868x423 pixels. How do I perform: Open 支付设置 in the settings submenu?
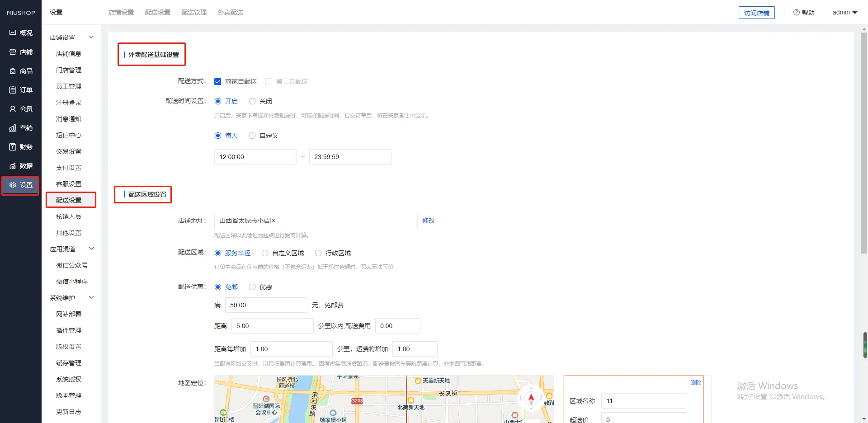69,168
